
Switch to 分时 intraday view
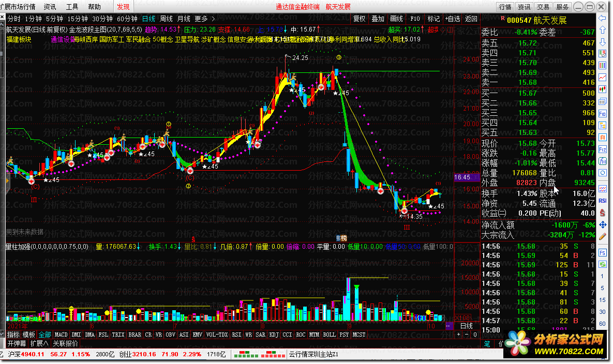tap(14, 19)
